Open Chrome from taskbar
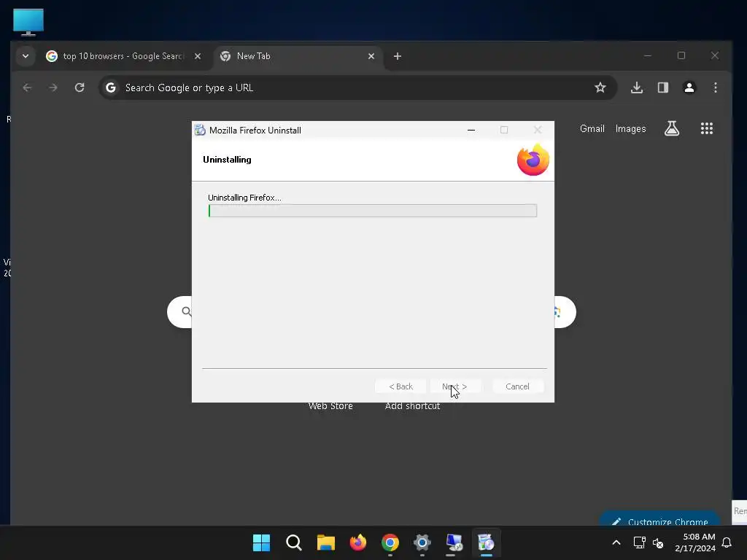 click(390, 542)
